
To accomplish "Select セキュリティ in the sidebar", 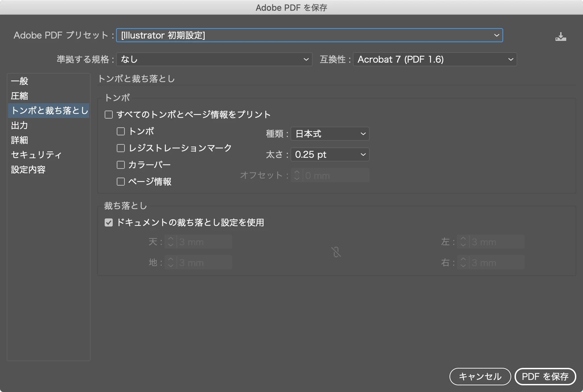I will (x=49, y=155).
